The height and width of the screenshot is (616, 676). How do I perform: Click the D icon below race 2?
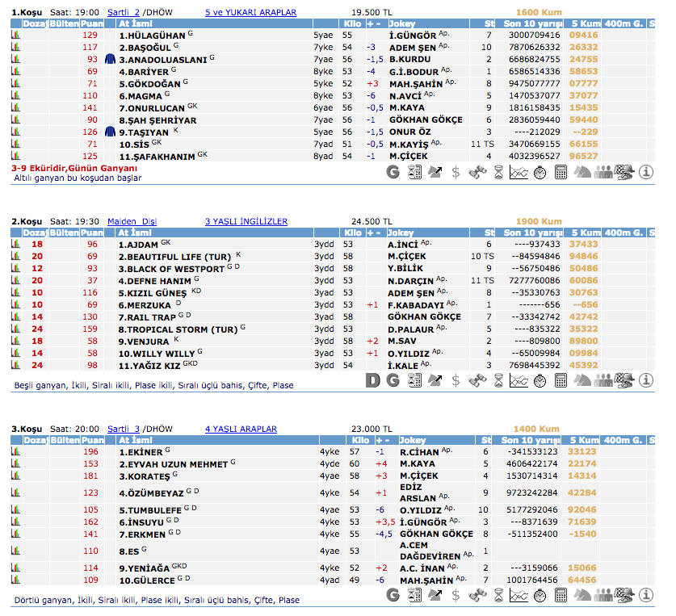[x=372, y=380]
